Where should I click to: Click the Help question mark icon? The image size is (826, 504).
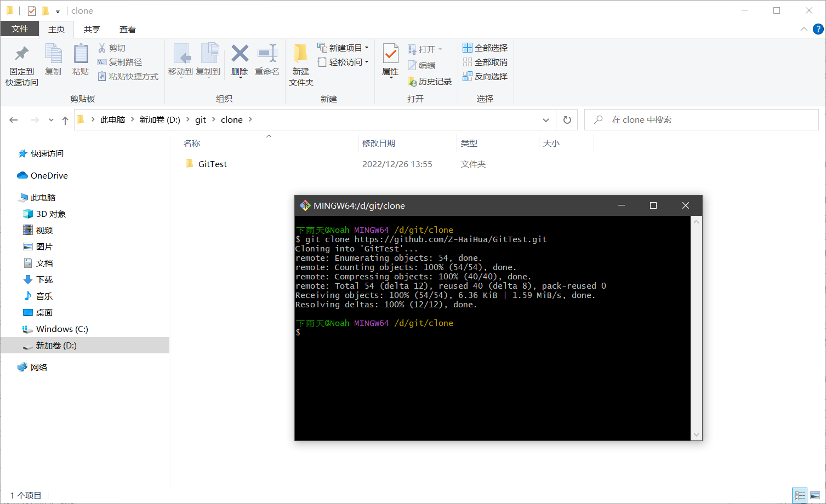818,29
